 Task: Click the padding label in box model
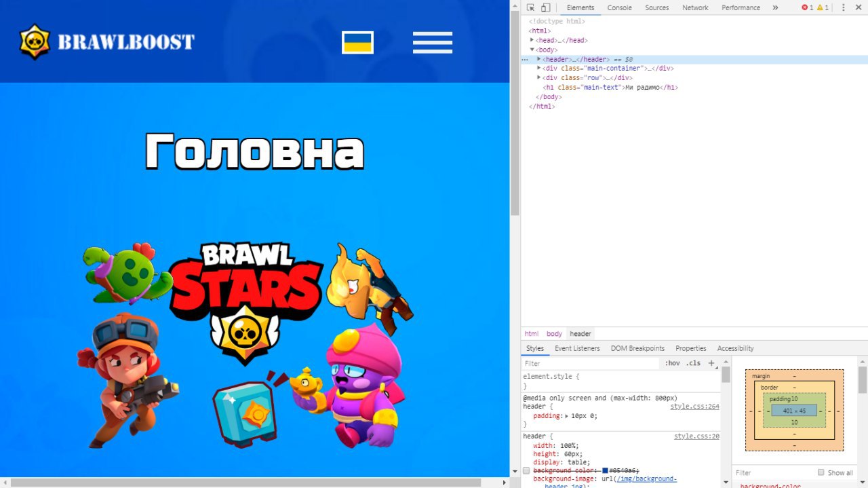tap(780, 399)
